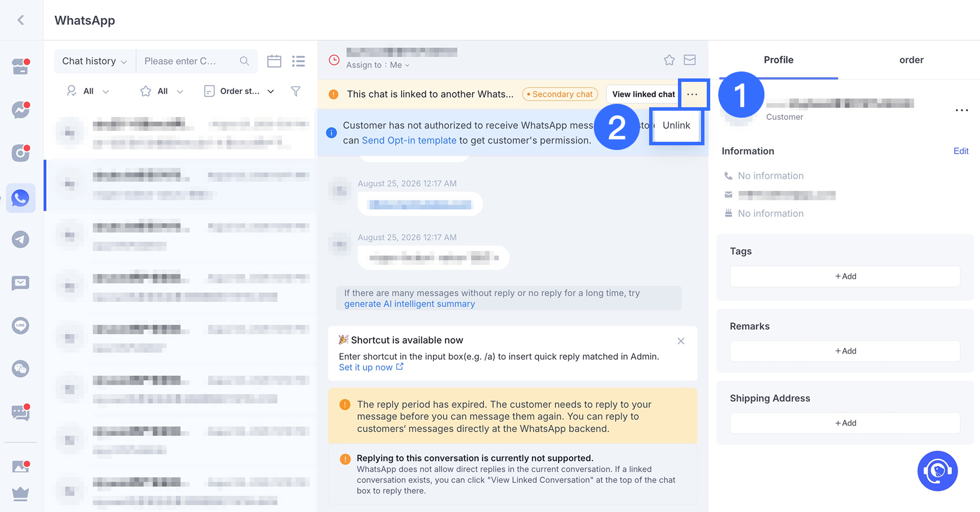Click the Send Opt-in template link
Viewport: 980px width, 512px height.
pyautogui.click(x=409, y=140)
